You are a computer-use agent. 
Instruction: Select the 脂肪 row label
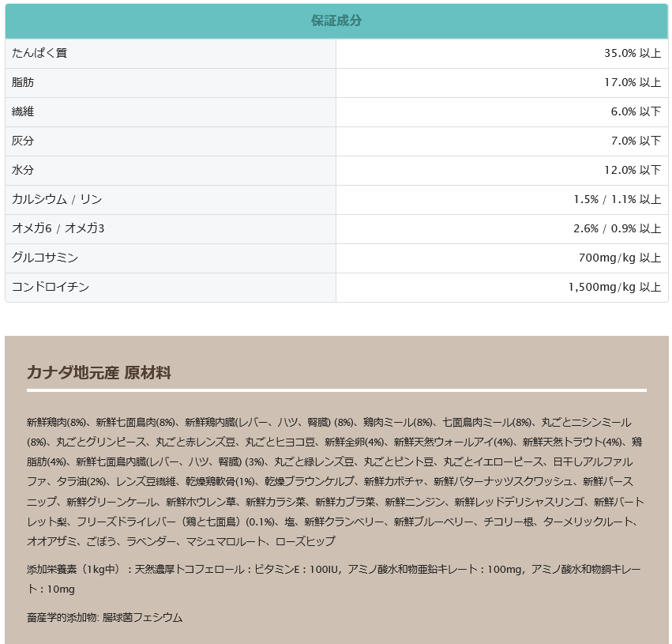(x=23, y=83)
